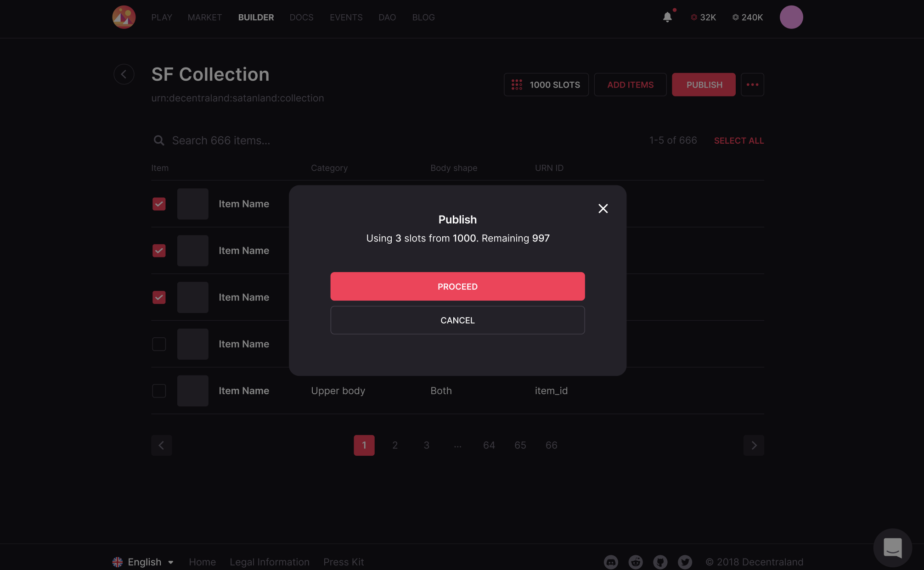Open the GitHub icon in footer

pos(660,562)
